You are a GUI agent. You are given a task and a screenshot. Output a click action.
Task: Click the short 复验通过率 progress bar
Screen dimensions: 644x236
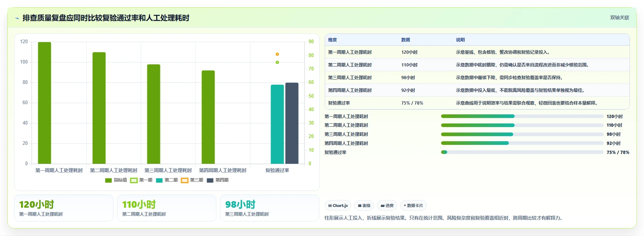(x=444, y=152)
